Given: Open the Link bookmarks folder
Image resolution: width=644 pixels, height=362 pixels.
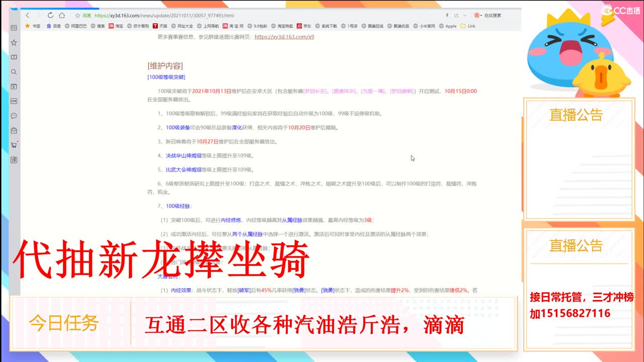Looking at the screenshot, I should click(468, 26).
